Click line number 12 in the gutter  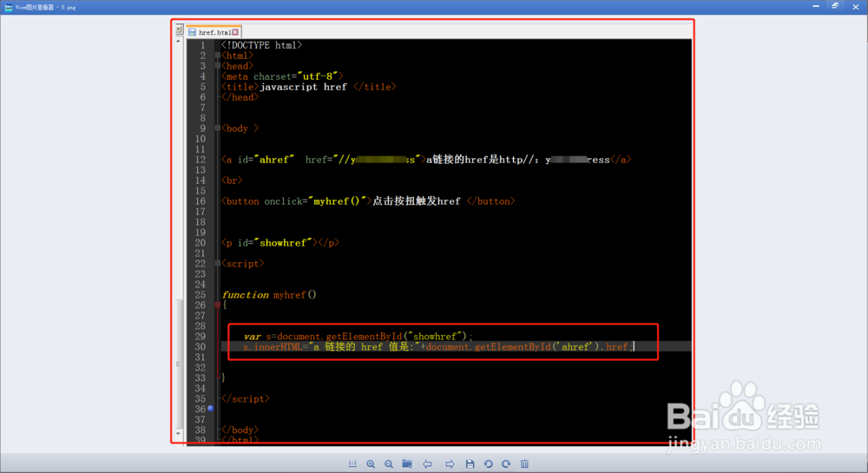(x=200, y=160)
